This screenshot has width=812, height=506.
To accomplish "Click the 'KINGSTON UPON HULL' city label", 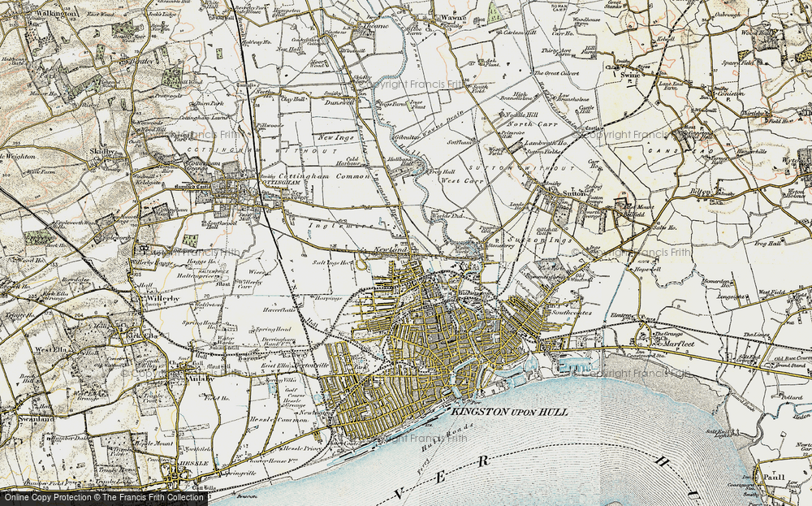I will coord(510,413).
